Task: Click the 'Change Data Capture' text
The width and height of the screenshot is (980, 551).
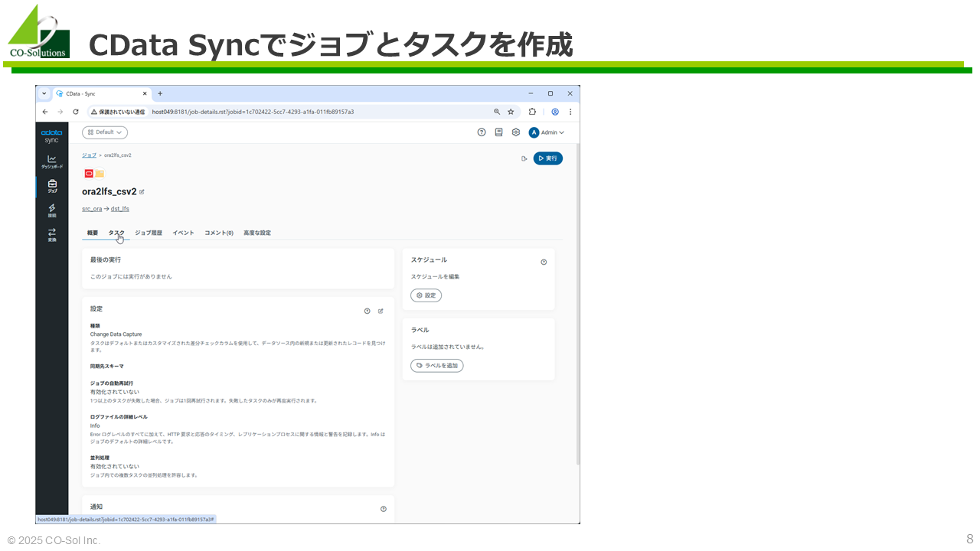Action: [116, 334]
